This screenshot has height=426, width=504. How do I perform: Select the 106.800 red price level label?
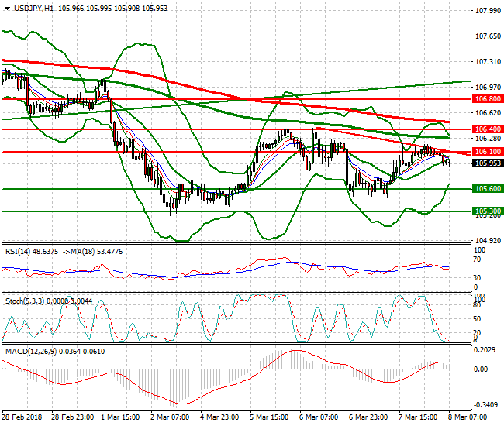[x=488, y=99]
